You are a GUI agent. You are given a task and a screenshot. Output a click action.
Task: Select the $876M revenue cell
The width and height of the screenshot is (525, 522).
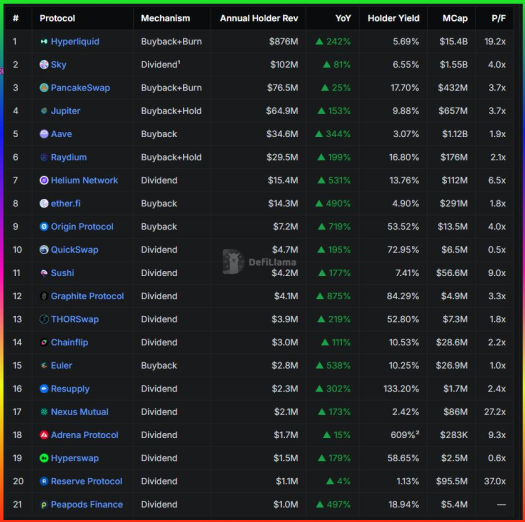tap(284, 42)
